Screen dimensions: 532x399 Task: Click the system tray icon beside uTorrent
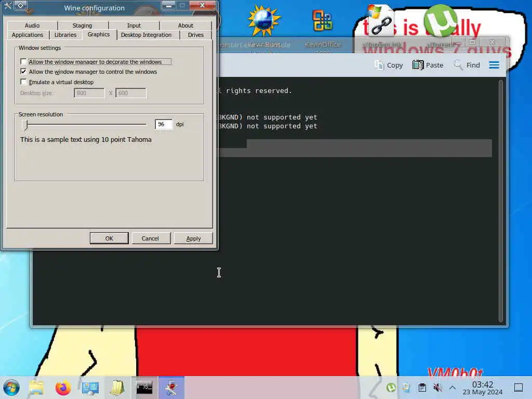point(406,388)
